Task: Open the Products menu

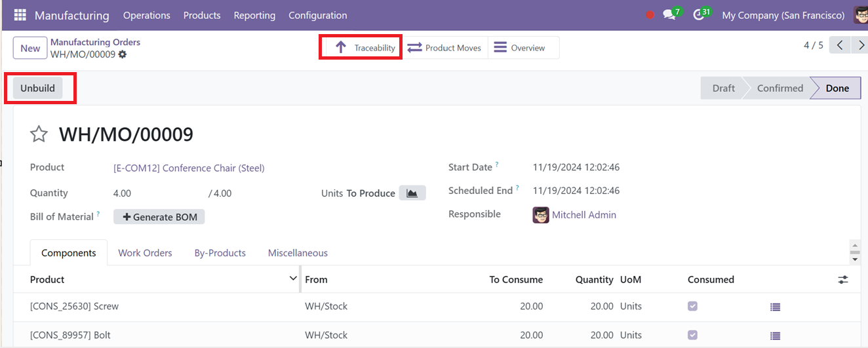Action: click(x=202, y=15)
